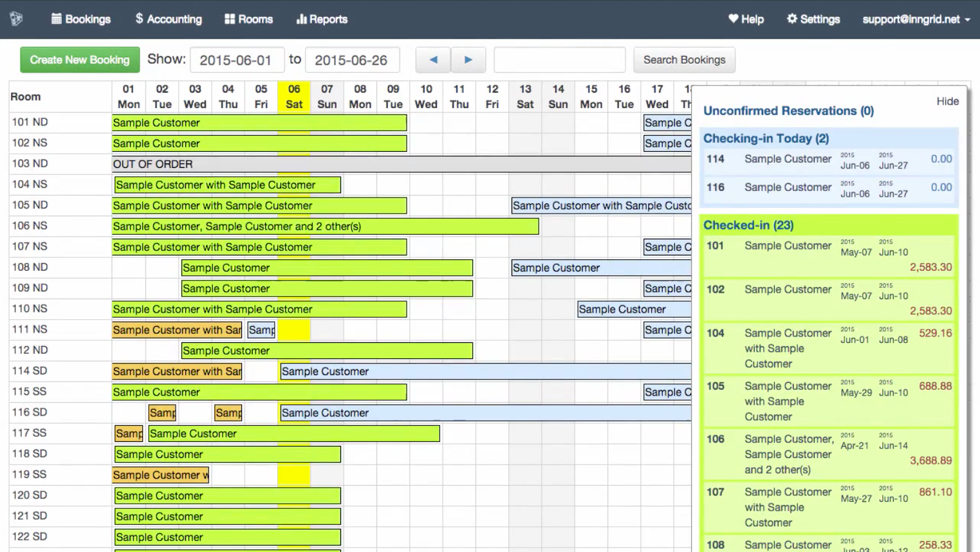Open the Bookings calendar icon
This screenshot has height=552, width=980.
[57, 19]
